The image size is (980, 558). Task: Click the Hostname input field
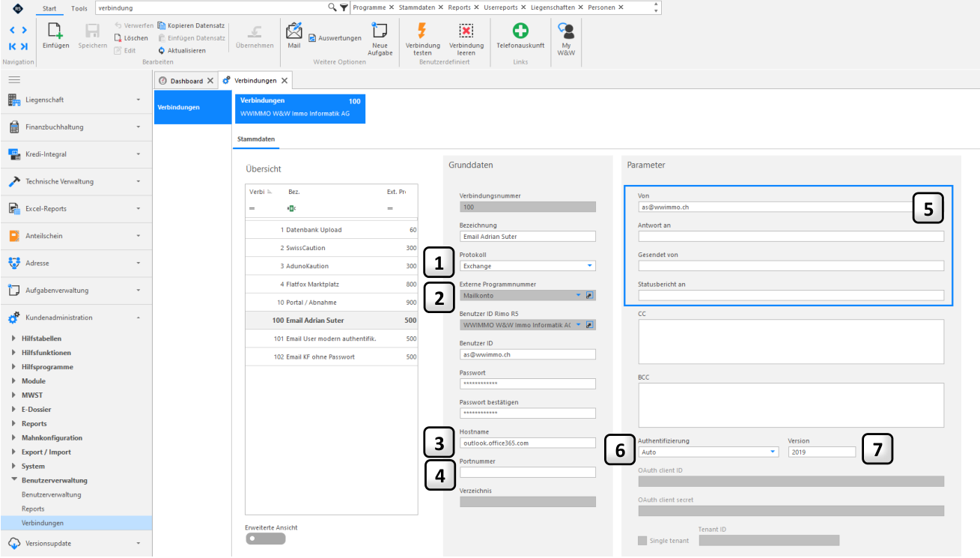pyautogui.click(x=528, y=443)
